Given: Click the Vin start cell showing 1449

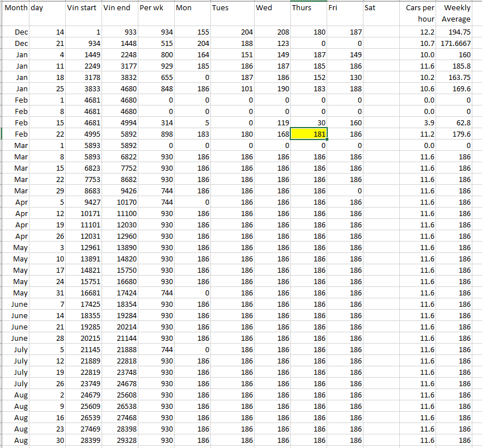Looking at the screenshot, I should [83, 55].
